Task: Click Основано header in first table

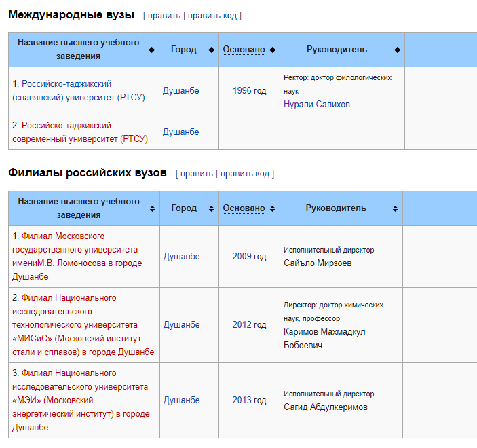Action: [x=244, y=50]
